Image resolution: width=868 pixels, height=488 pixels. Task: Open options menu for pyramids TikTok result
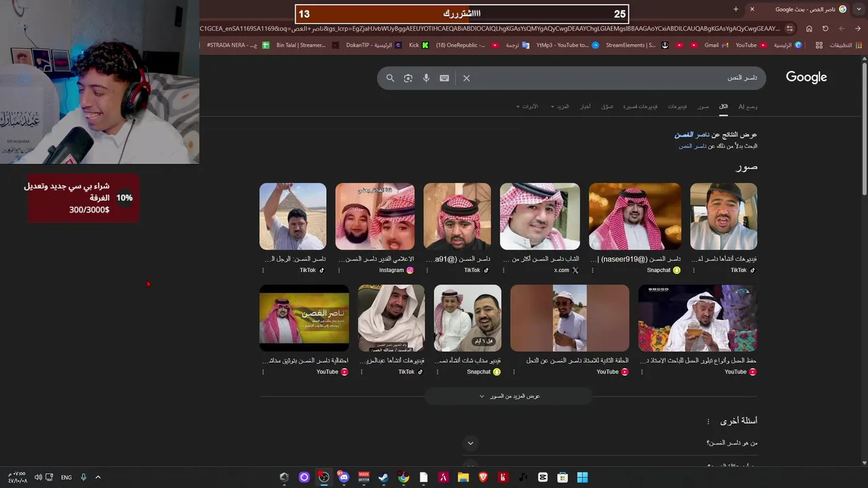(263, 270)
